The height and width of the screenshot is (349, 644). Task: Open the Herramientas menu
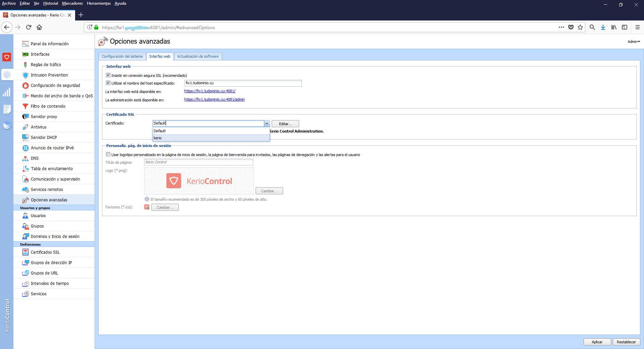[x=99, y=3]
